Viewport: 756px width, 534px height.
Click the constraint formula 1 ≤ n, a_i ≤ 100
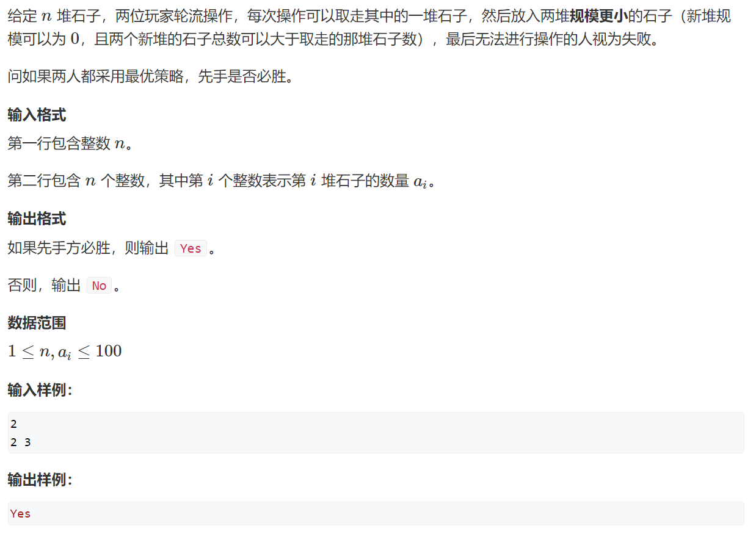[65, 352]
